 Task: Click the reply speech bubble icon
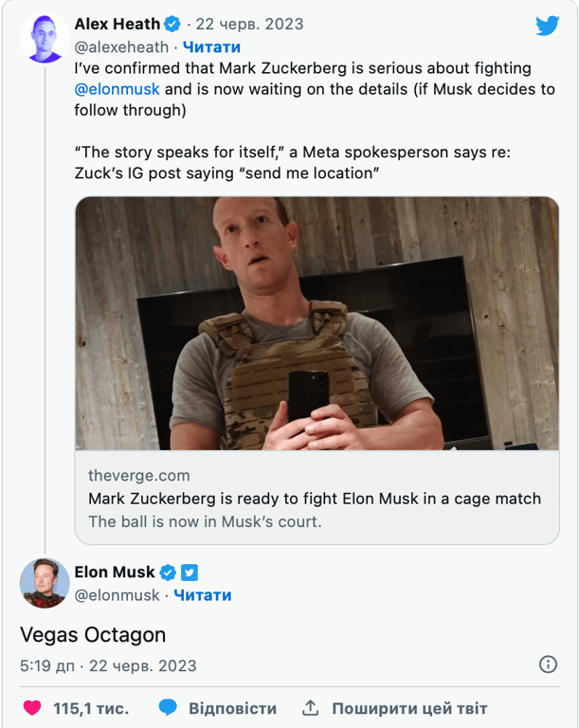tap(169, 708)
